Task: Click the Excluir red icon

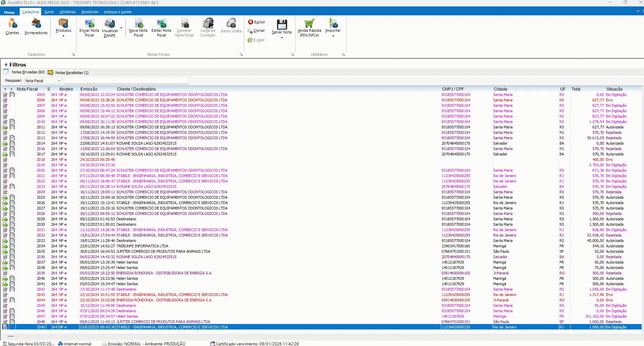Action: [x=251, y=22]
